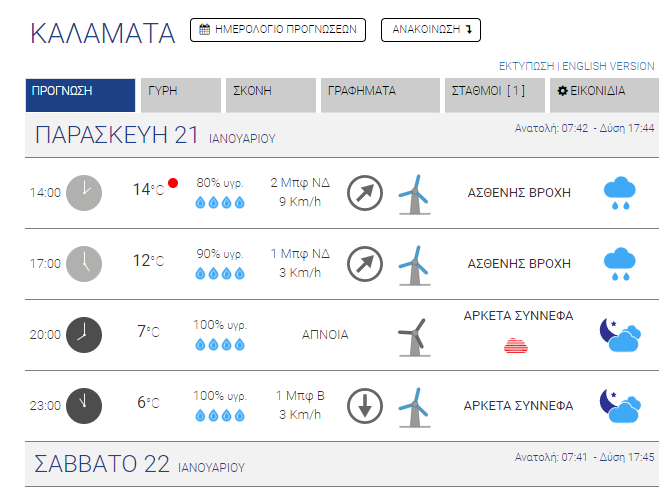Click the north wind arrow icon at 23:00
This screenshot has height=490, width=667.
click(365, 406)
